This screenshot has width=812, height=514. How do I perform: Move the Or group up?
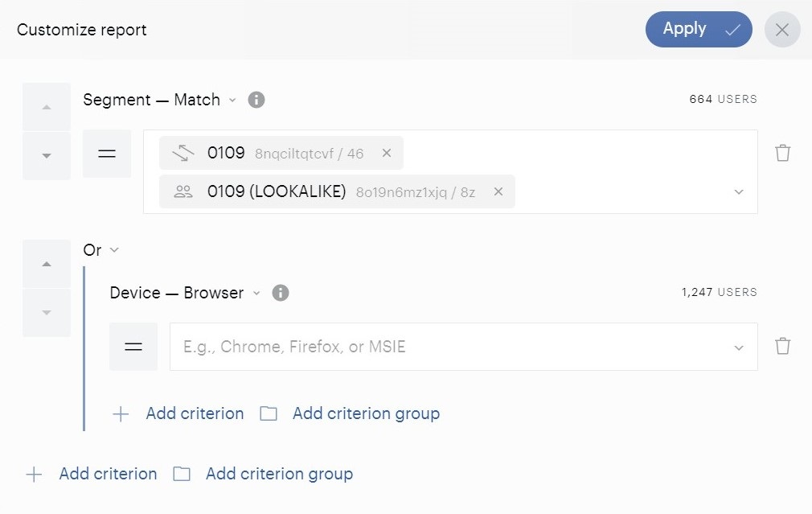pos(47,264)
